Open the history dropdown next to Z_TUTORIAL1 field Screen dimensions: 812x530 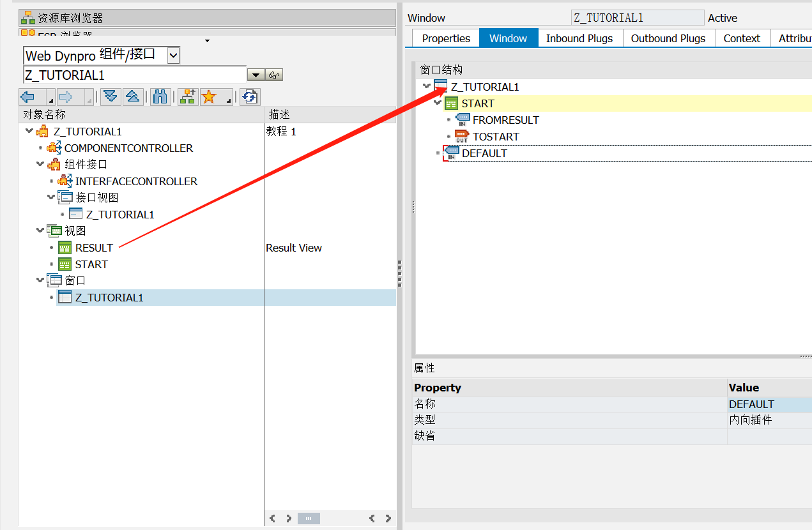pos(256,75)
